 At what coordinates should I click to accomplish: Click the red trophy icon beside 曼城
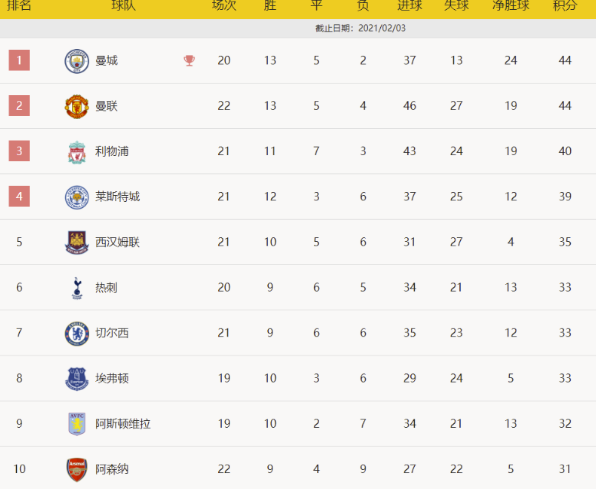click(x=189, y=60)
